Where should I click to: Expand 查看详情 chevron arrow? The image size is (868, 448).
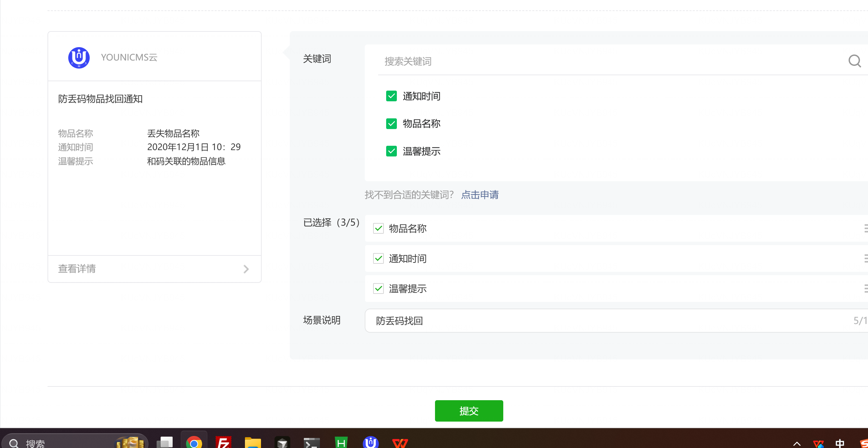coord(246,269)
